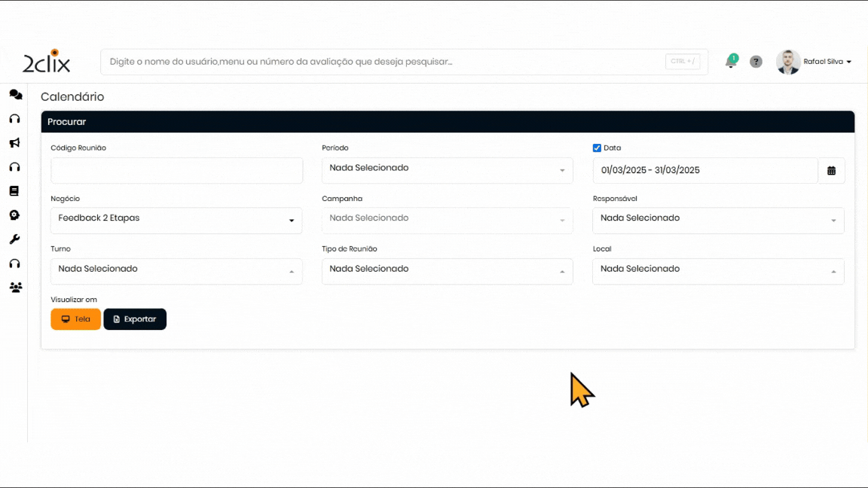Open the wrench tools sidebar icon
The width and height of the screenshot is (868, 488).
14,239
